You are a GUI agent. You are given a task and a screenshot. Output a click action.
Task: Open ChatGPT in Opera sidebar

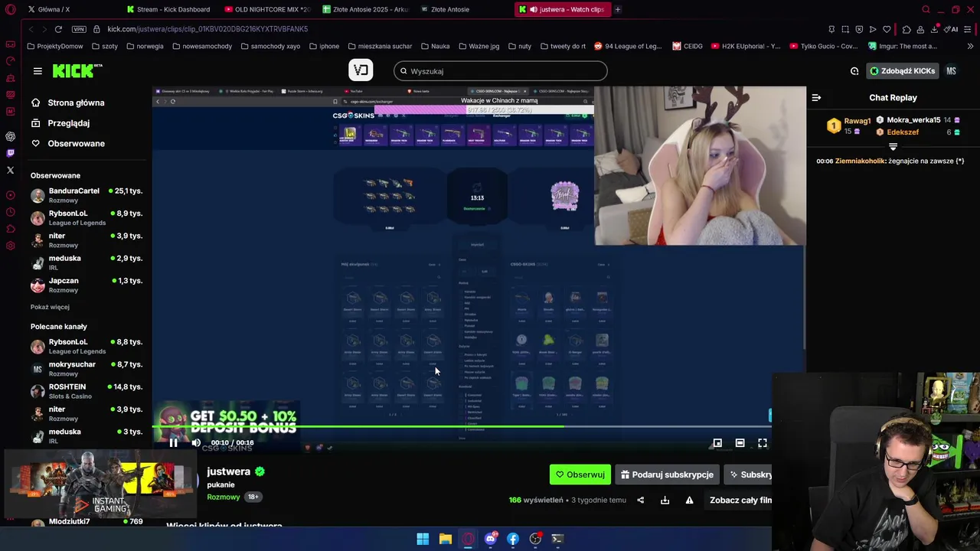point(10,137)
